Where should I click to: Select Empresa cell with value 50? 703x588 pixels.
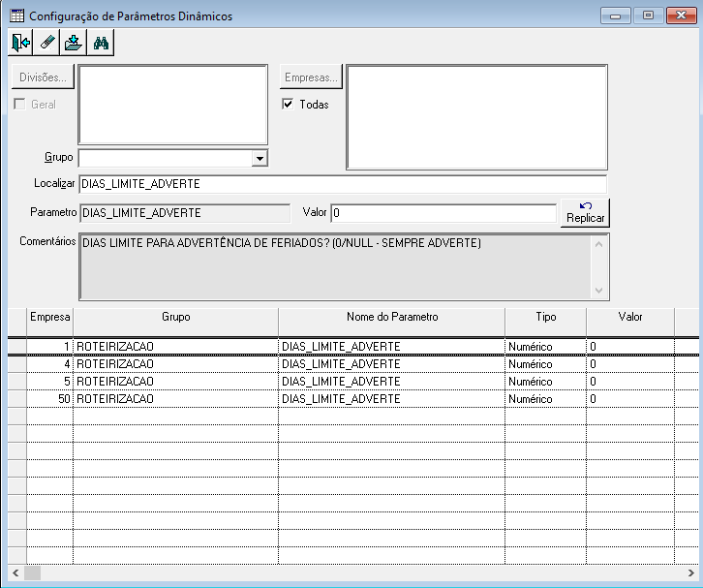click(x=49, y=399)
